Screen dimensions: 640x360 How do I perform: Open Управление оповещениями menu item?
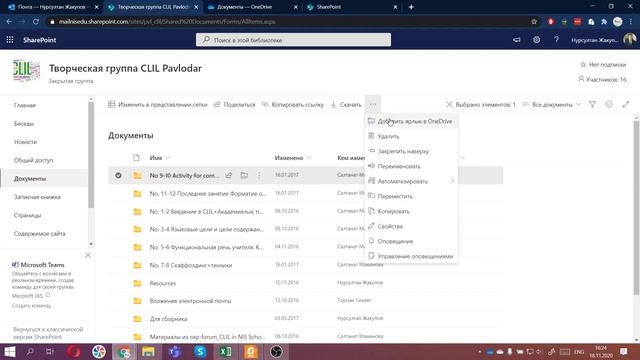click(x=411, y=256)
